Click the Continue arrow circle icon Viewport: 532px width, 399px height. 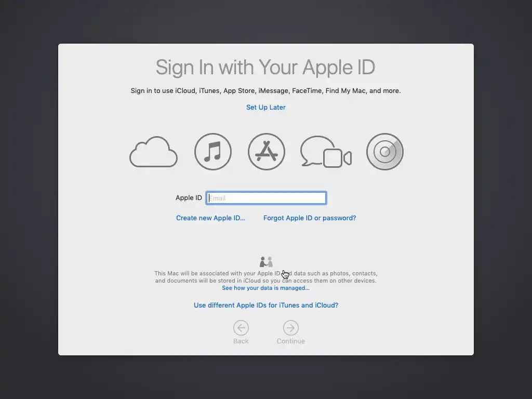click(x=291, y=328)
